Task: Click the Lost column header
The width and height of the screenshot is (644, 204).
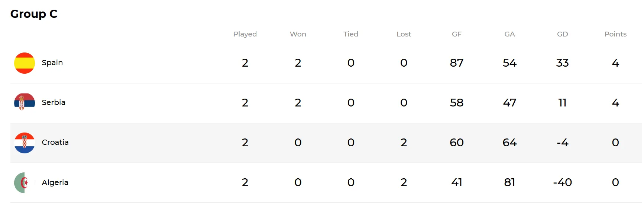Action: pos(404,34)
